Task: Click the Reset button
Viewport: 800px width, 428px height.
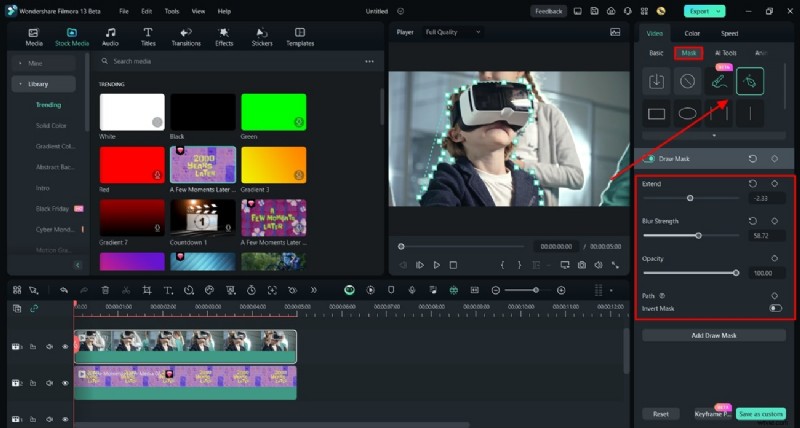Action: [661, 414]
